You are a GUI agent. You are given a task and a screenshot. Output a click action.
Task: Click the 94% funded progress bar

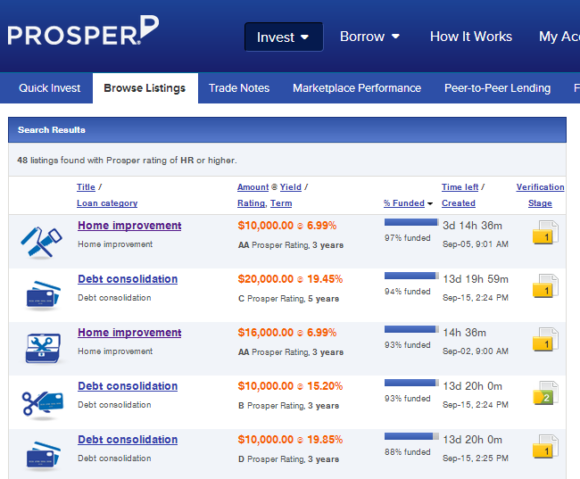click(x=411, y=276)
